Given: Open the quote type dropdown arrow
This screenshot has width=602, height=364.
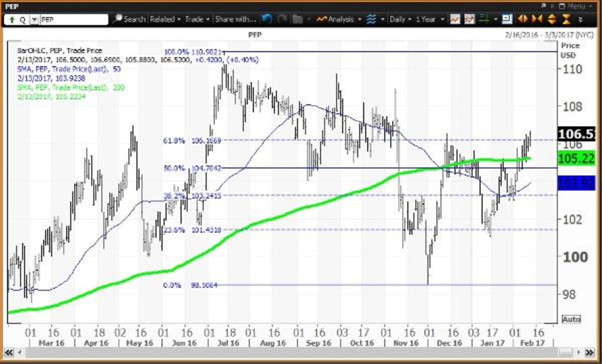Looking at the screenshot, I should (x=34, y=20).
